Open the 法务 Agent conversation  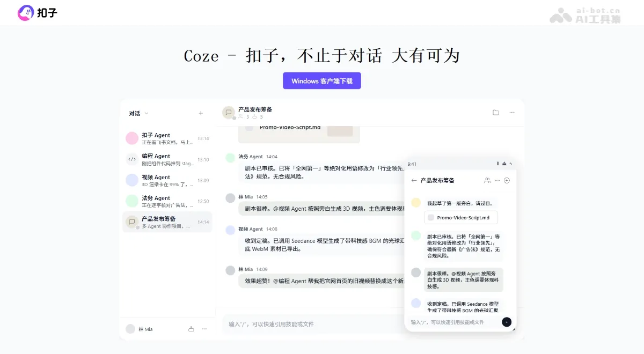pos(167,201)
